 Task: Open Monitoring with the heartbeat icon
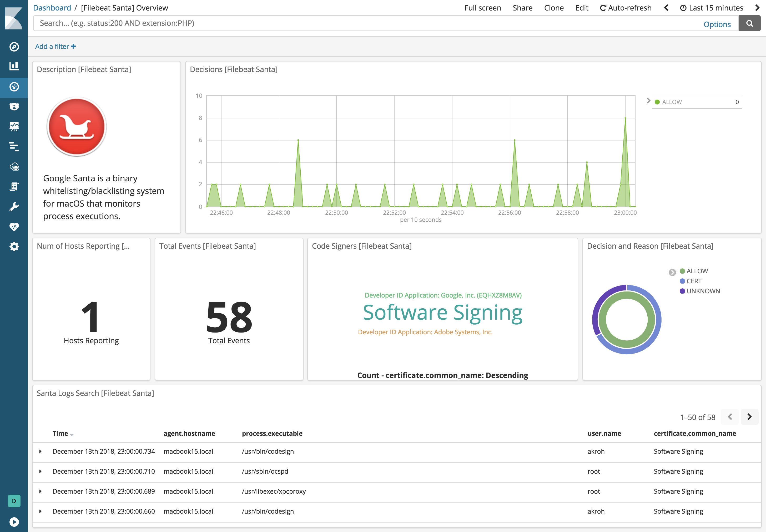[x=14, y=227]
